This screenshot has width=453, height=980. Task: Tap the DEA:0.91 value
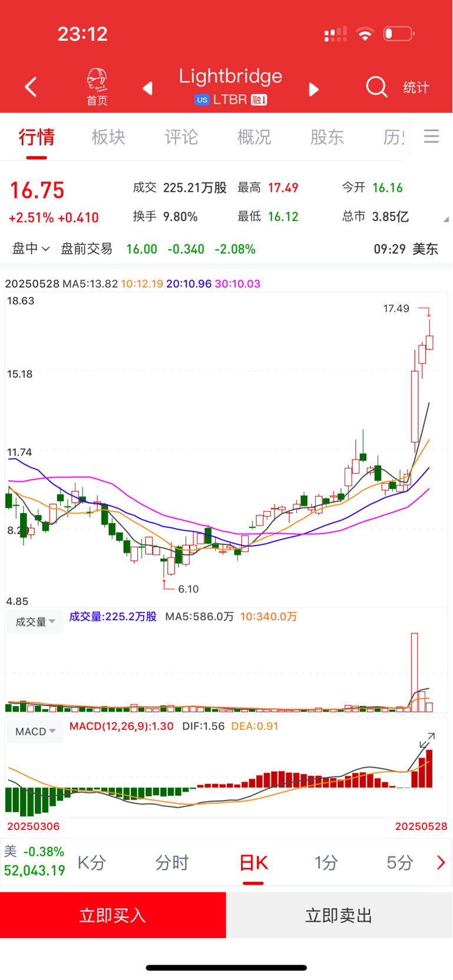coord(254,726)
